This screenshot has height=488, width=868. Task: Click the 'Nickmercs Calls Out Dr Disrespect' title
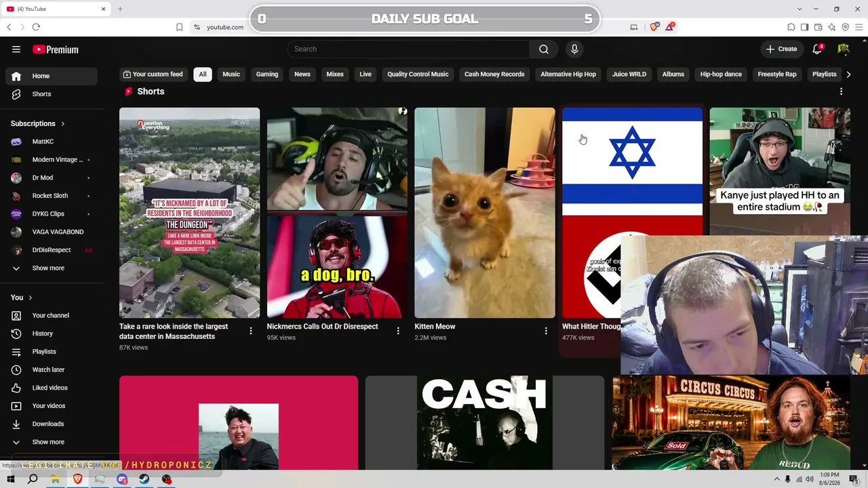point(322,327)
